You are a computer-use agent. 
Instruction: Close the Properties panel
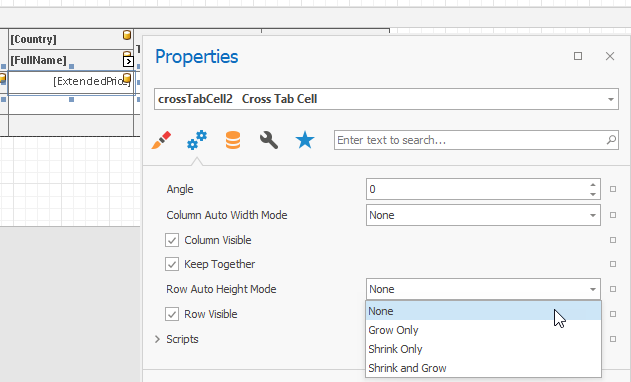pyautogui.click(x=610, y=56)
